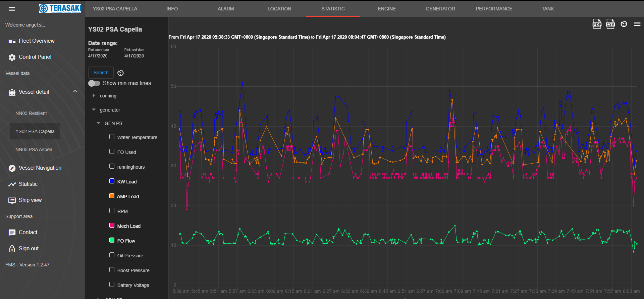Image resolution: width=644 pixels, height=299 pixels.
Task: Select the STATISTIC tab
Action: pyautogui.click(x=333, y=9)
